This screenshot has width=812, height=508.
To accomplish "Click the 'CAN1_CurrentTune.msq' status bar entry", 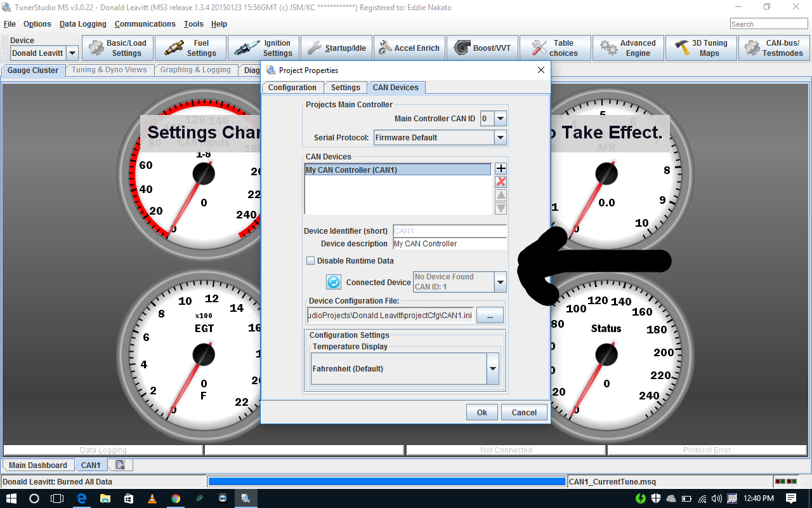I will (x=670, y=482).
